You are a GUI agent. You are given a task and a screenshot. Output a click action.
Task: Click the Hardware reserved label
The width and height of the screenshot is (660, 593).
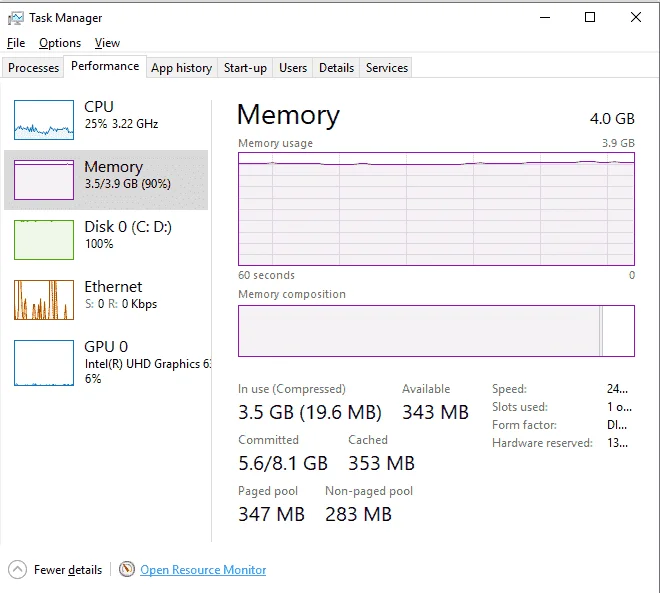[542, 443]
